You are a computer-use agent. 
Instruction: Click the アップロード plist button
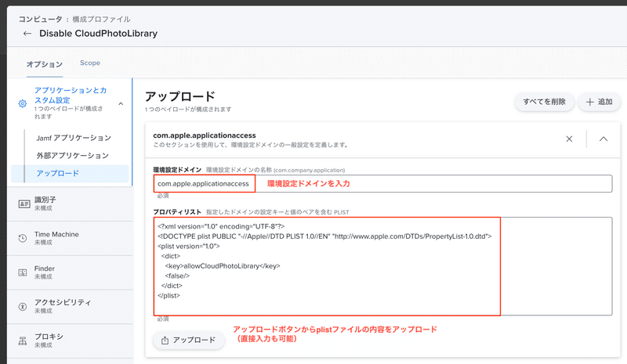pyautogui.click(x=188, y=340)
